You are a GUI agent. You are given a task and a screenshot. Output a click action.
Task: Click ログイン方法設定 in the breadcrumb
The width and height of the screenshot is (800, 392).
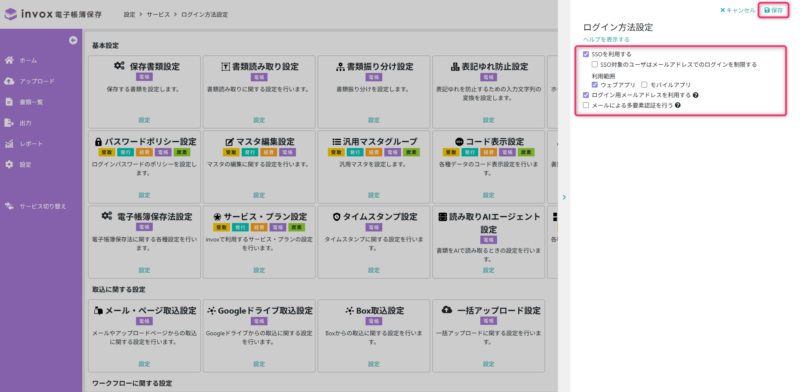tap(205, 15)
